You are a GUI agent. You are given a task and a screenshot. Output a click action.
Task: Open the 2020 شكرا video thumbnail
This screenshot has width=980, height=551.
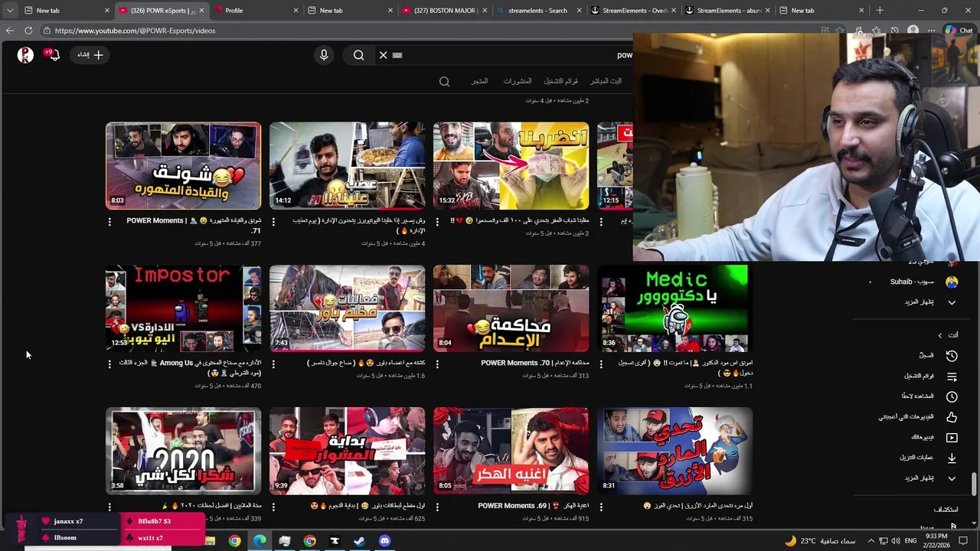coord(183,452)
